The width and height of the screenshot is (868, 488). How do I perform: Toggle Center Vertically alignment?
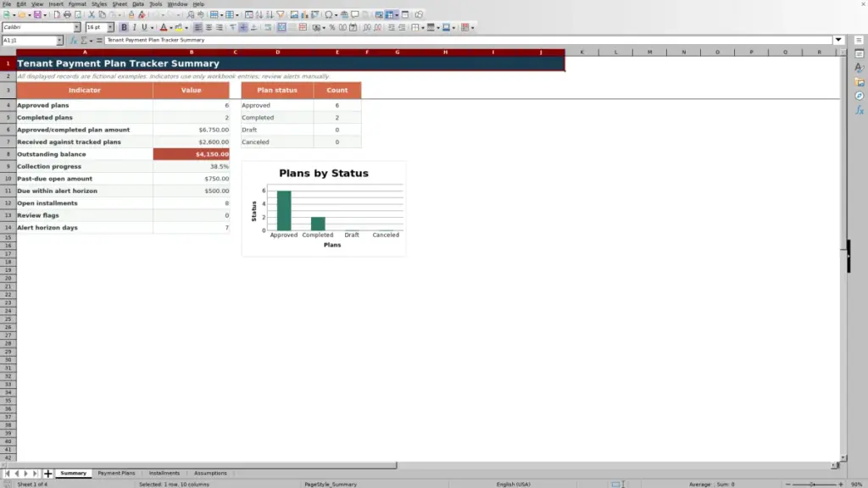[x=243, y=27]
